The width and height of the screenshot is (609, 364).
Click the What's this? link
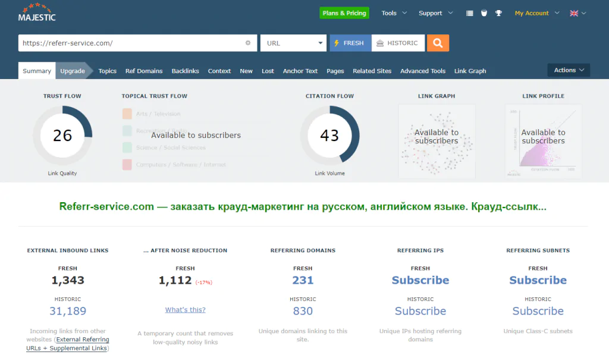point(186,310)
